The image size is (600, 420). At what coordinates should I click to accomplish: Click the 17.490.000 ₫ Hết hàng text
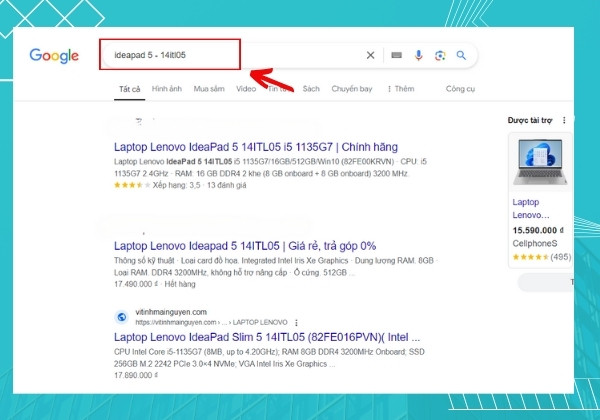(155, 284)
